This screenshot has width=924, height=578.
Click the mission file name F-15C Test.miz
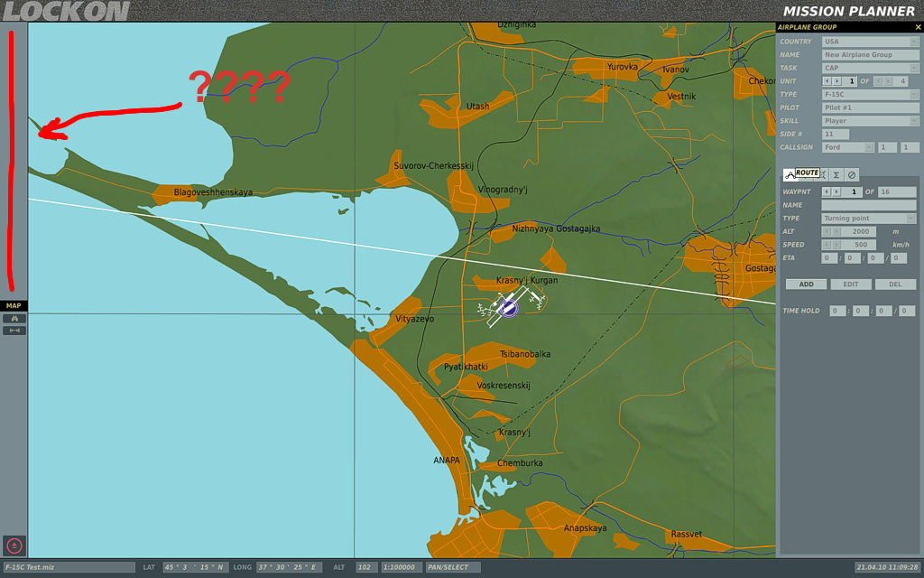click(x=69, y=567)
